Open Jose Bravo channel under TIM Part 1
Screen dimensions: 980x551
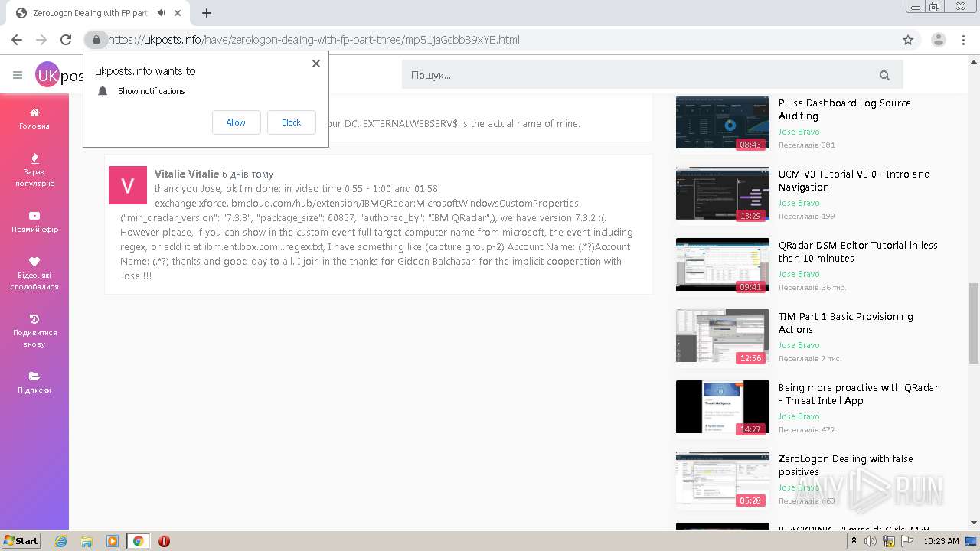click(x=799, y=345)
